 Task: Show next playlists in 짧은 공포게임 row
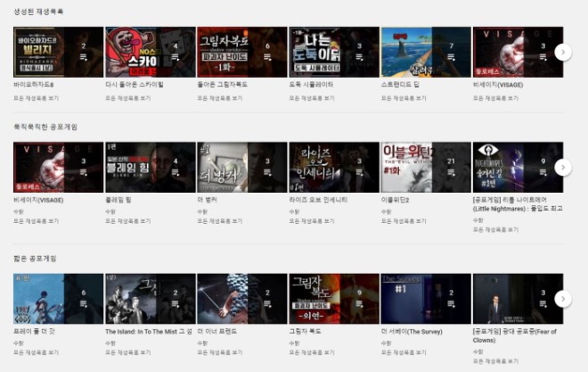(x=563, y=299)
